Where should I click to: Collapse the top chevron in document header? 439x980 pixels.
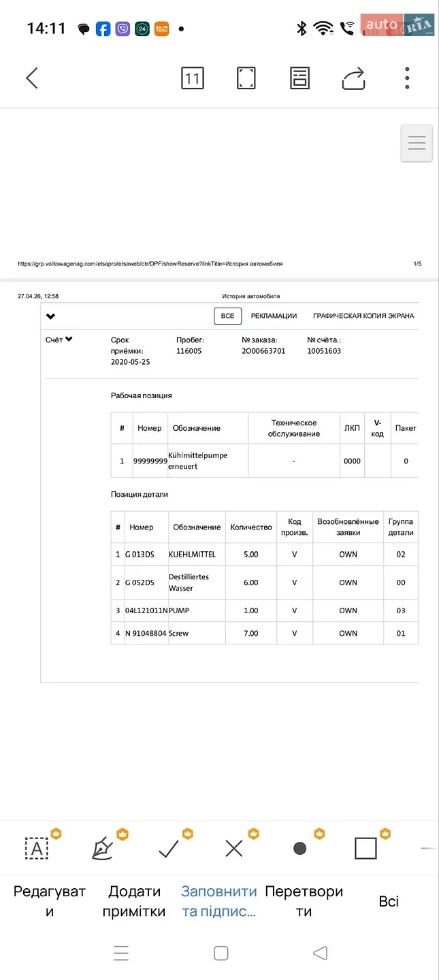coord(50,316)
